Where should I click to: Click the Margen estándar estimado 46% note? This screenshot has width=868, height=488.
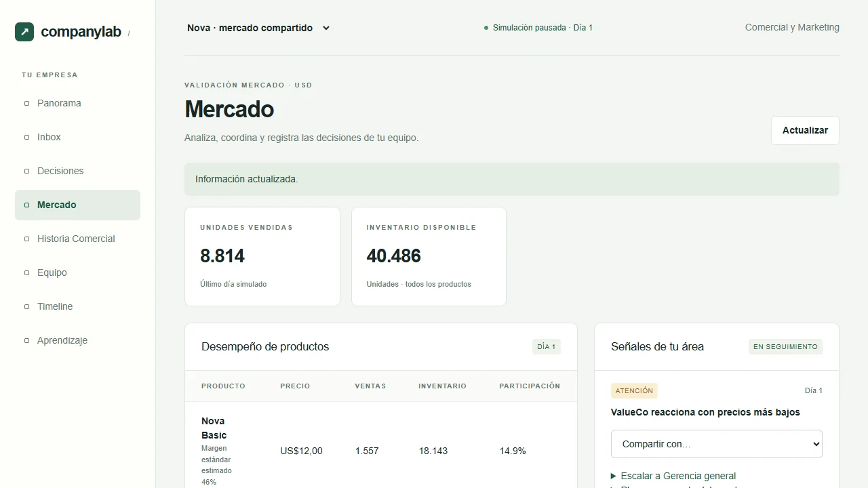(216, 465)
